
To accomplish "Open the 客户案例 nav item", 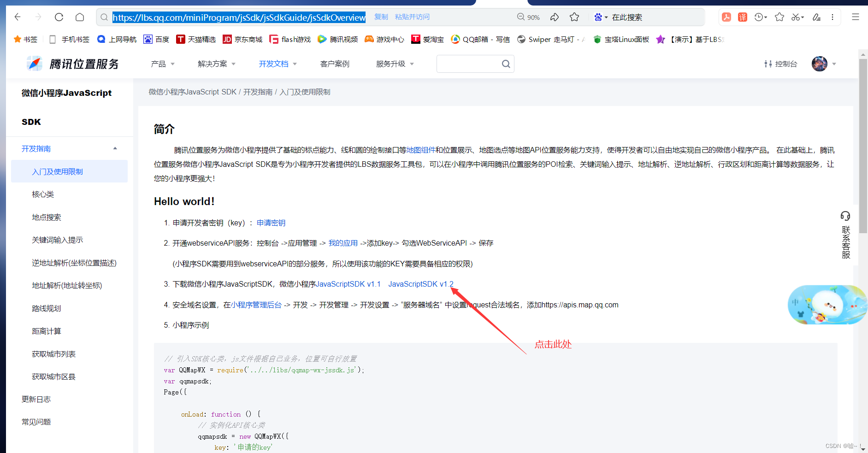I will pyautogui.click(x=335, y=64).
